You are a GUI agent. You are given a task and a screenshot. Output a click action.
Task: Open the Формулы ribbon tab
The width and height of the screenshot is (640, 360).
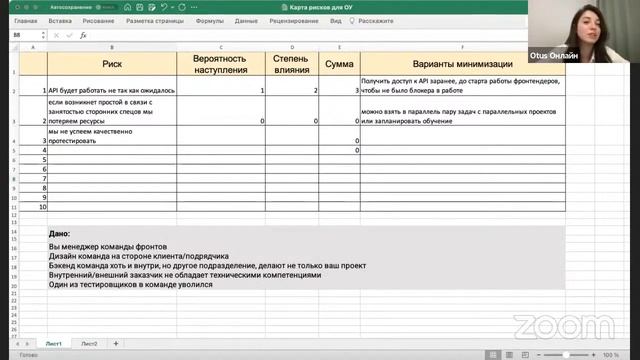click(x=209, y=21)
